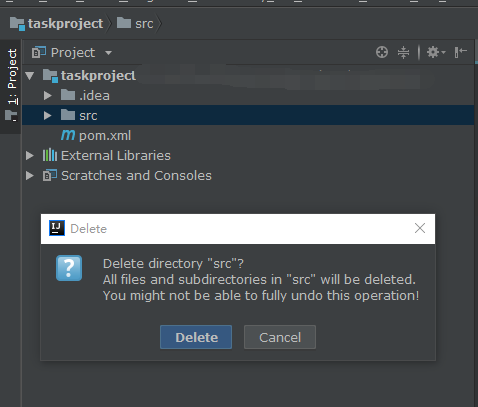The image size is (478, 407).
Task: Open the gear settings icon in Project panel
Action: 436,52
